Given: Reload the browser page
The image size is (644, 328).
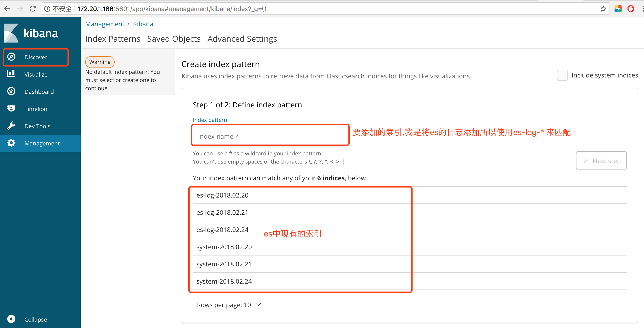Looking at the screenshot, I should click(x=33, y=9).
